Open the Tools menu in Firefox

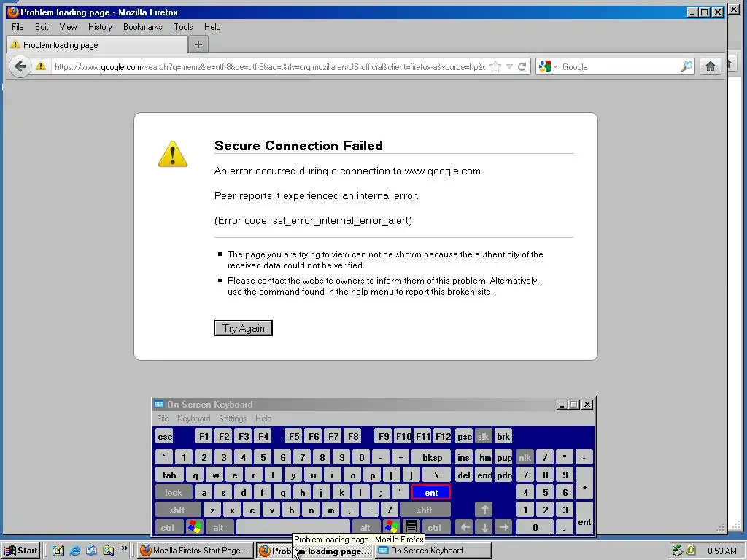click(x=183, y=27)
